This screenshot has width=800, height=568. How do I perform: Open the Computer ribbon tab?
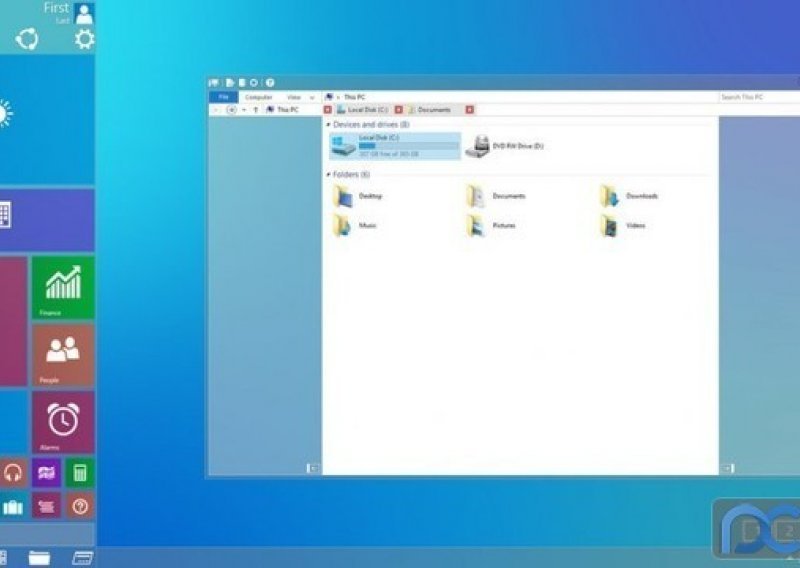click(259, 97)
